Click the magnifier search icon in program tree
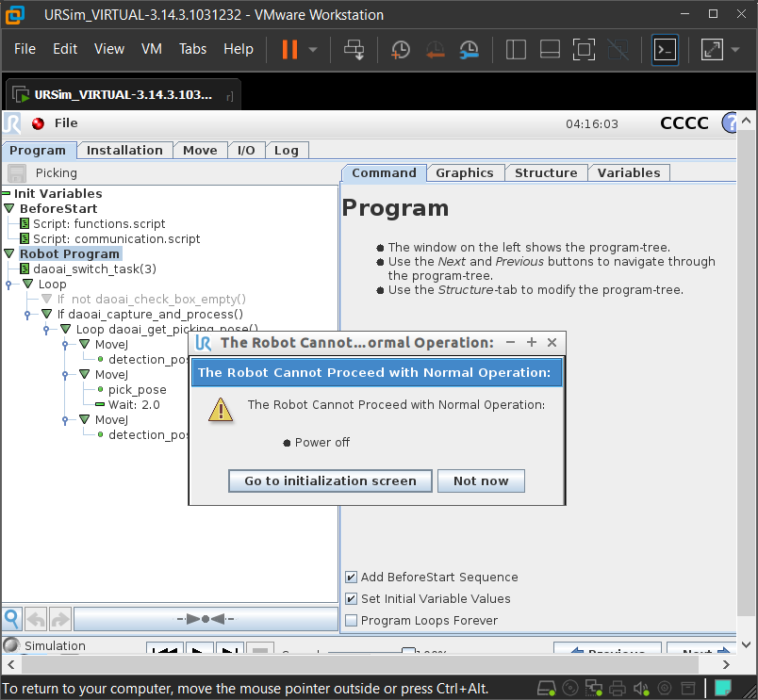Screen dimensions: 758x700 click(x=11, y=619)
